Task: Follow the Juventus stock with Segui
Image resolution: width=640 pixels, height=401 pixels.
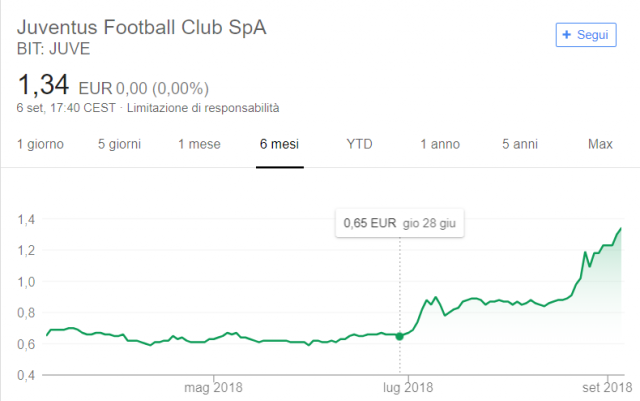Action: (x=586, y=35)
